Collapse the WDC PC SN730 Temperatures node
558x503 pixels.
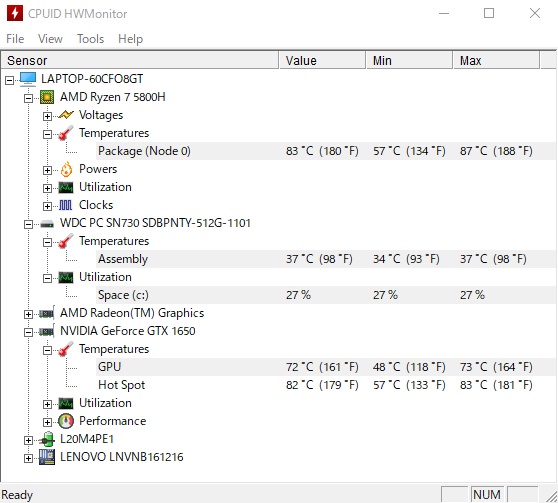click(47, 242)
